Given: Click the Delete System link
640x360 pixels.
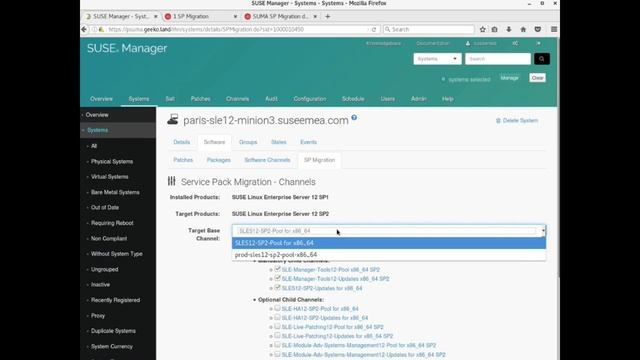Looking at the screenshot, I should click(x=520, y=120).
